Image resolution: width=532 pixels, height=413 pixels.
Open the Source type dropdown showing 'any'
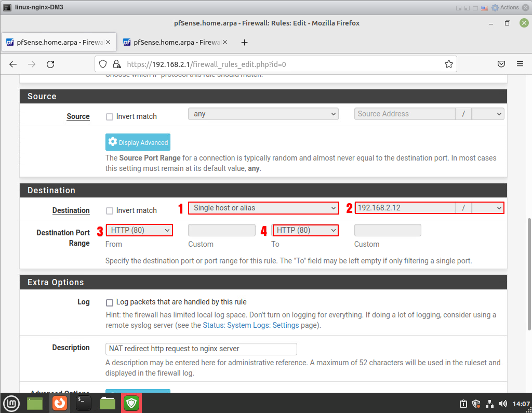[263, 114]
